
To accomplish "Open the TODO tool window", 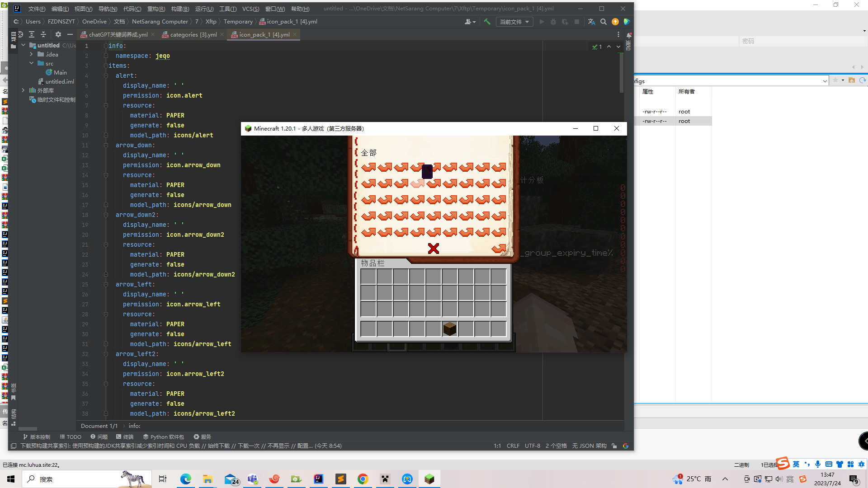I will click(70, 436).
